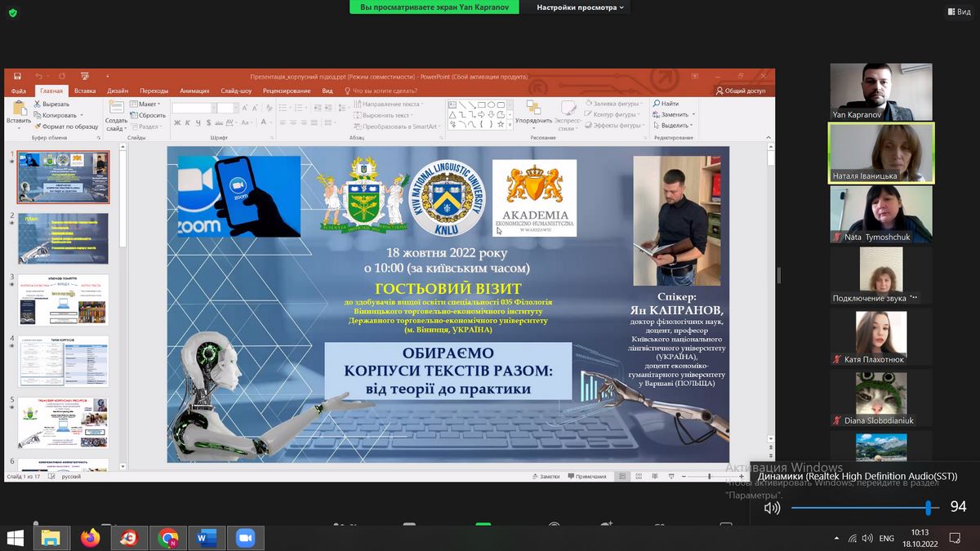Click the speaker volume slider
980x551 pixels.
click(859, 508)
